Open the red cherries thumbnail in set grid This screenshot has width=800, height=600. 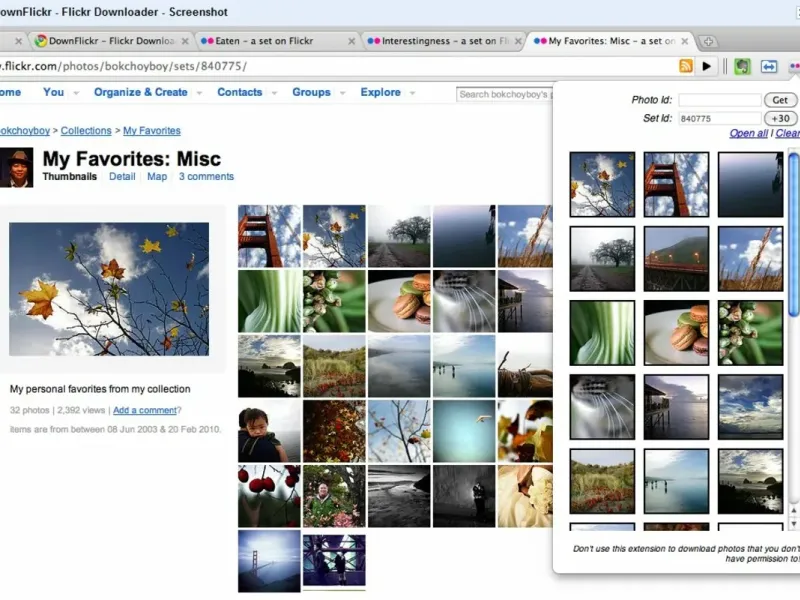269,496
